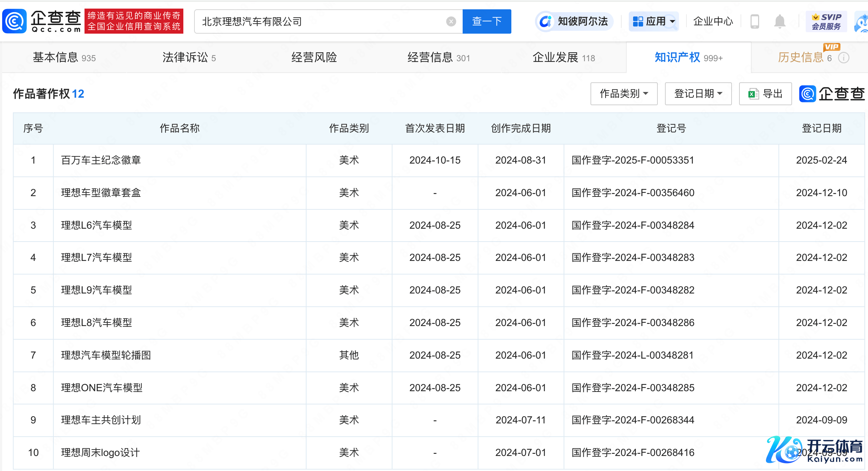Viewport: 868px width, 471px height.
Task: Open 企业中心 link
Action: 713,21
